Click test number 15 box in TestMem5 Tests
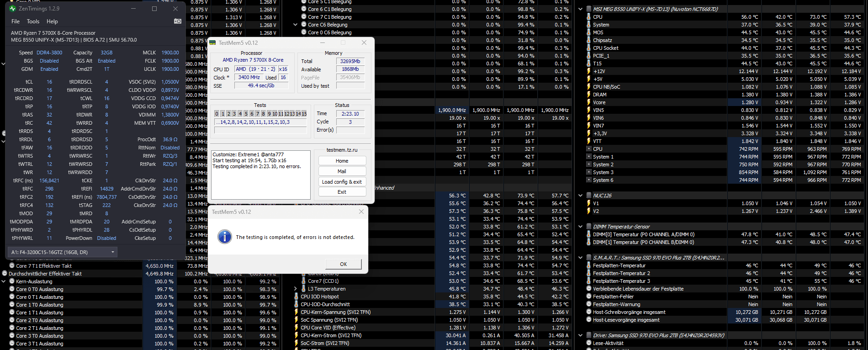The image size is (868, 350). tap(304, 114)
